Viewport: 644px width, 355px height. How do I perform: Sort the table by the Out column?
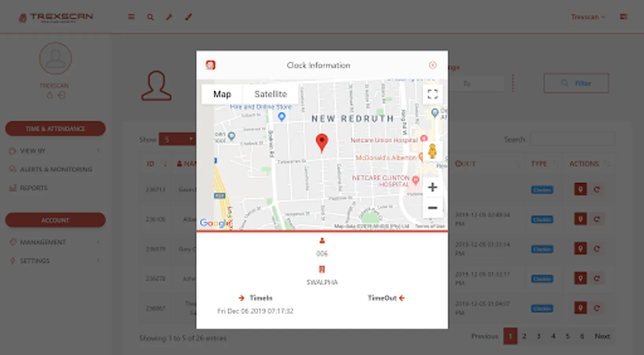(x=488, y=164)
